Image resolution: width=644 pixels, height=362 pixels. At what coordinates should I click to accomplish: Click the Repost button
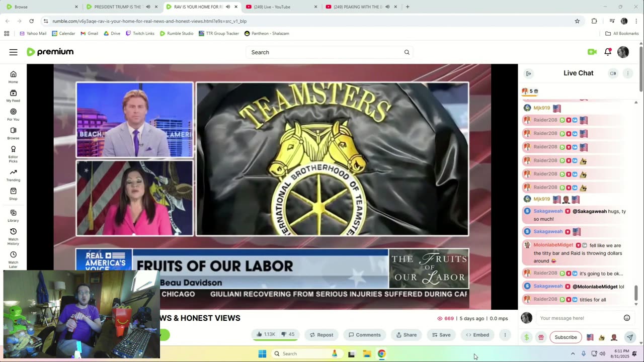(x=321, y=335)
